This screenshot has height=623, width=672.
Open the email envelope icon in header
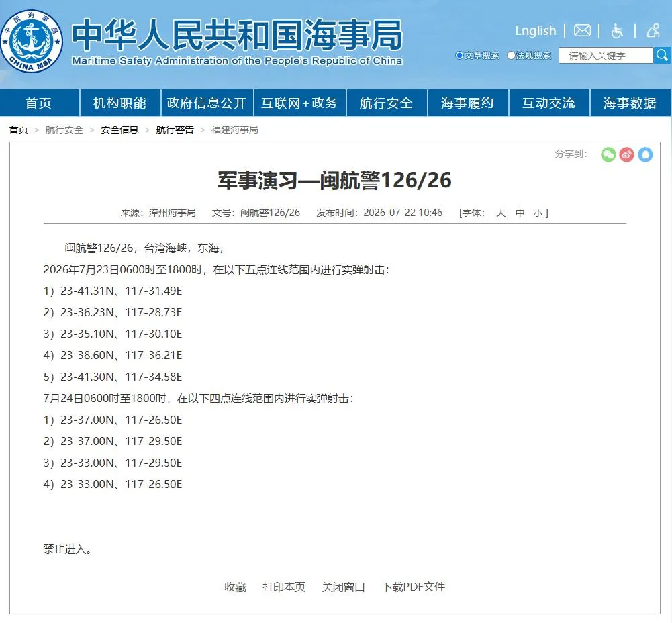[x=582, y=30]
